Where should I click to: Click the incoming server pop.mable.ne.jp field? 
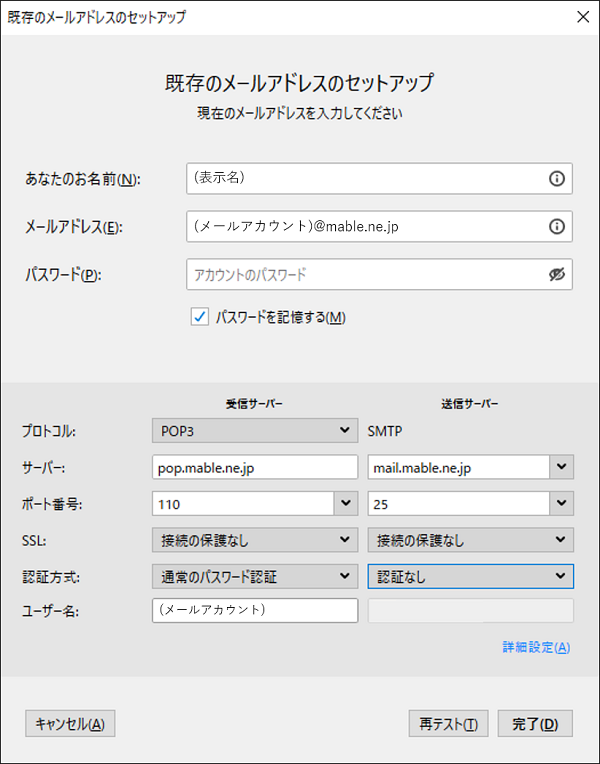click(x=255, y=467)
